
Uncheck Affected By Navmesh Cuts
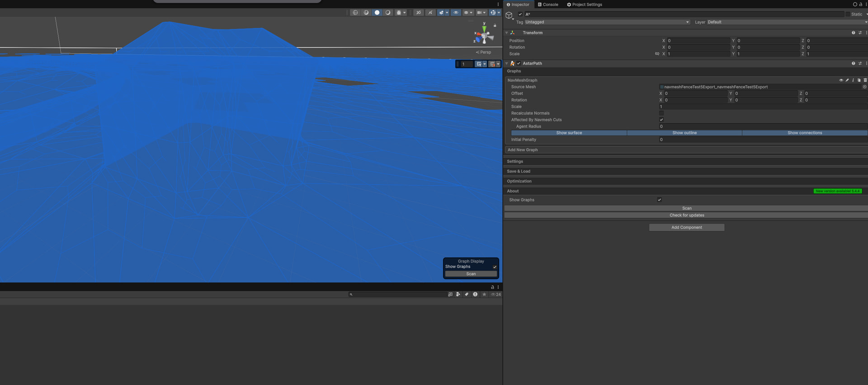(x=661, y=120)
